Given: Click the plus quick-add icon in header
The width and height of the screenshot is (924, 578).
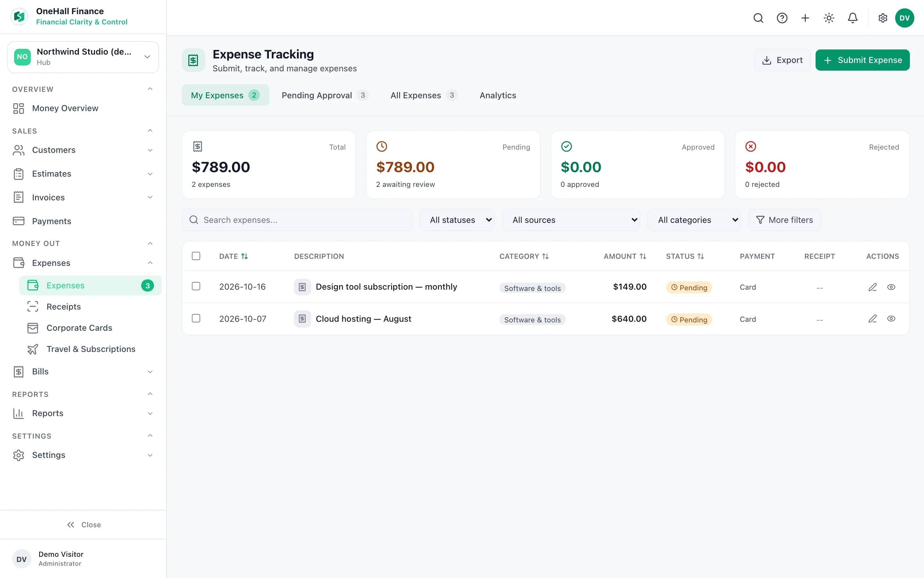Looking at the screenshot, I should 805,18.
